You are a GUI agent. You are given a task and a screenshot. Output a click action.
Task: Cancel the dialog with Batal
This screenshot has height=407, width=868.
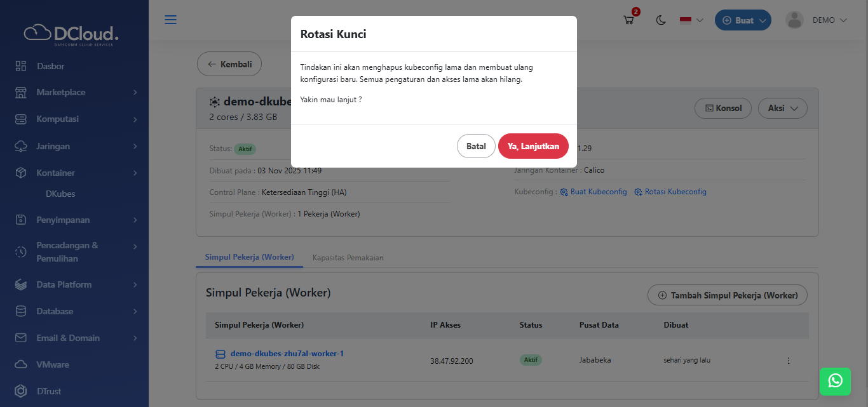click(x=476, y=146)
